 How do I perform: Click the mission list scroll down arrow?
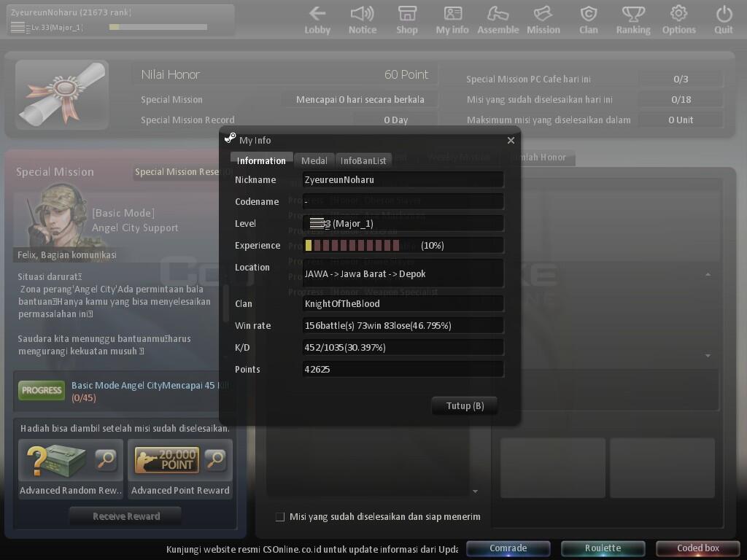(475, 491)
